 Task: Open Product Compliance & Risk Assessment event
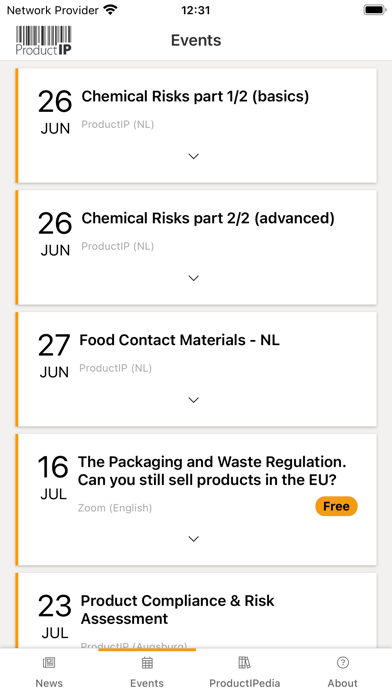tap(177, 609)
